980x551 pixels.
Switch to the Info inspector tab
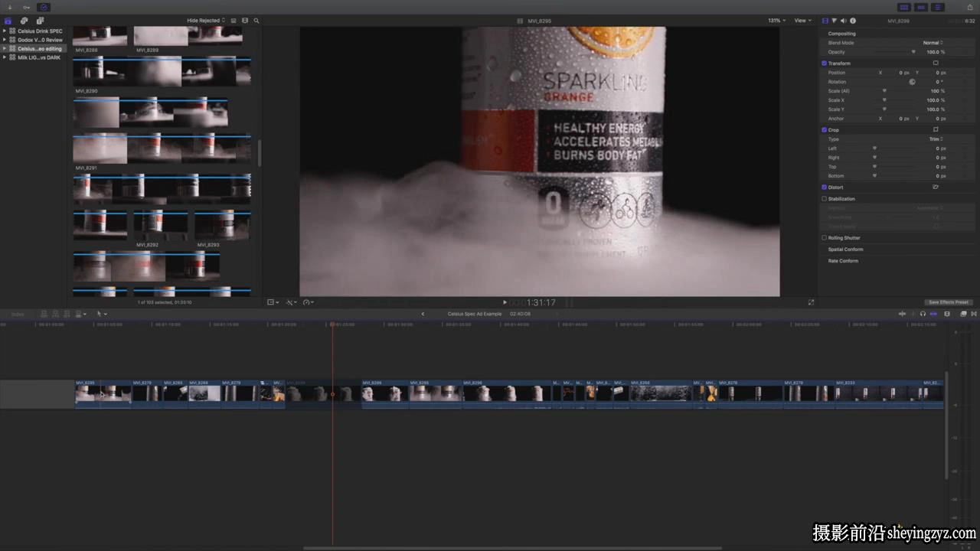(853, 21)
